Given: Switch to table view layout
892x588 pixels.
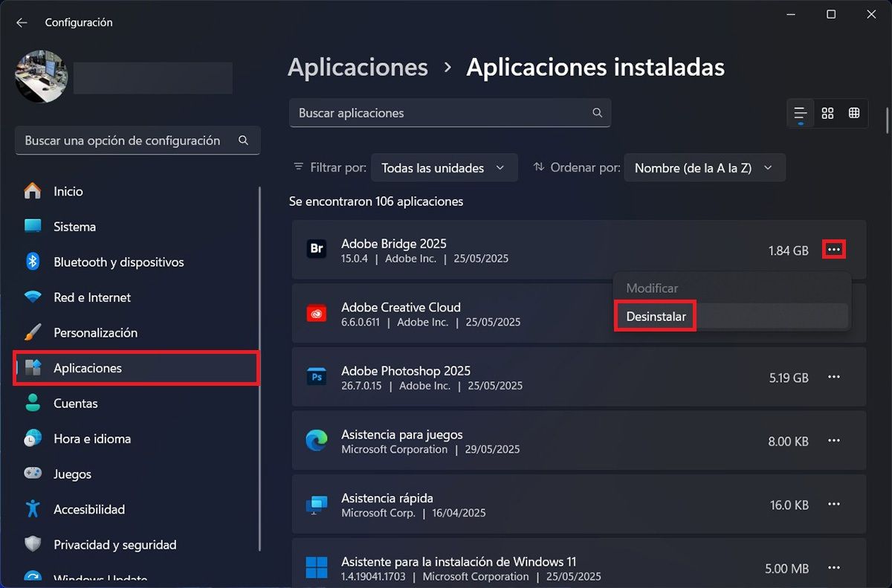Looking at the screenshot, I should pos(854,113).
